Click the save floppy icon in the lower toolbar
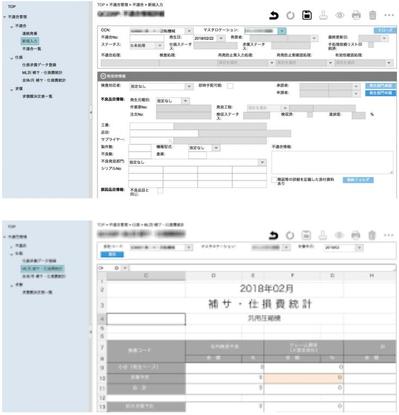Screen dimensions: 399x415 pyautogui.click(x=306, y=236)
